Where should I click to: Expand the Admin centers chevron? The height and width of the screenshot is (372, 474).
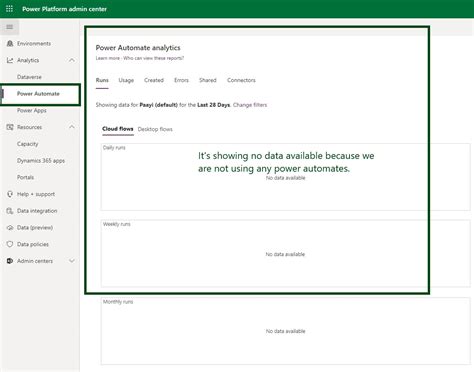pos(72,261)
